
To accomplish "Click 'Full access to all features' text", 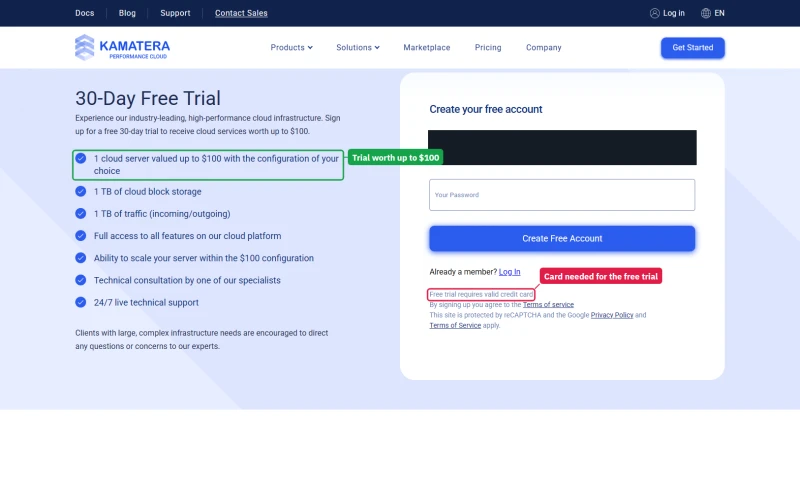I will [187, 236].
